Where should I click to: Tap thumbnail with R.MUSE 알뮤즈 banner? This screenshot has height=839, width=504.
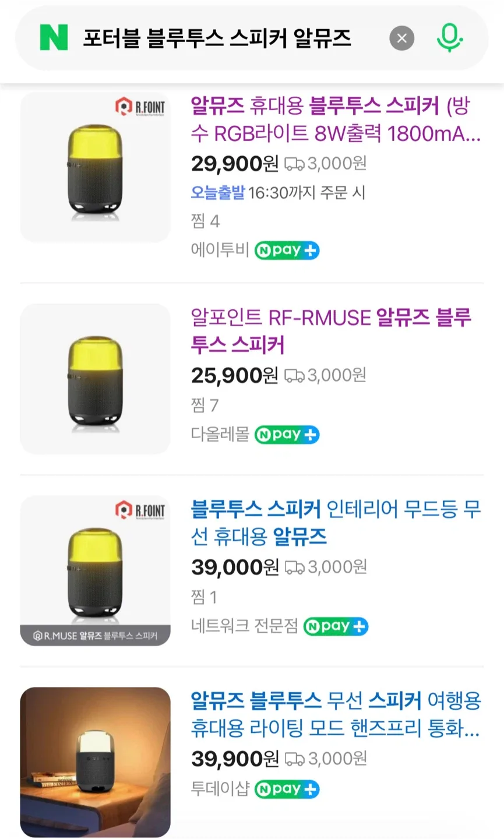95,570
